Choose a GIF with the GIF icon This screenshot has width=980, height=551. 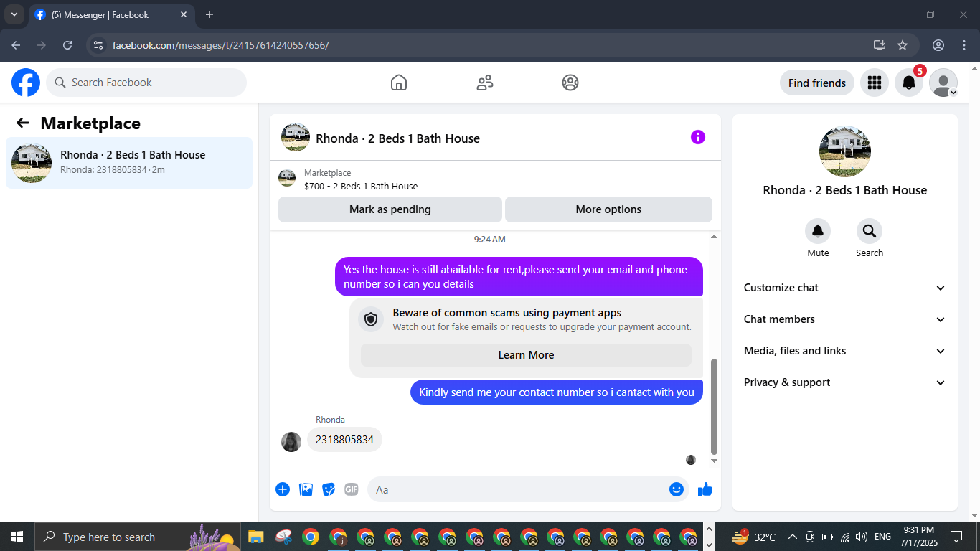click(351, 489)
